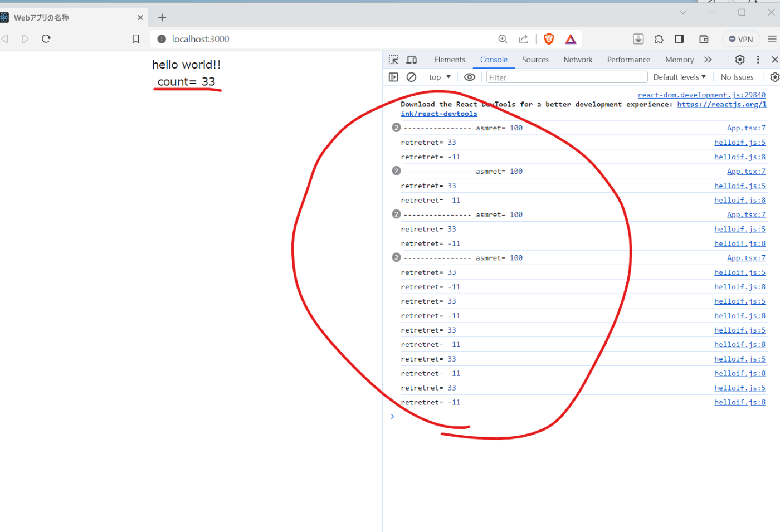The image size is (780, 532).
Task: Open the 'Default levels' dropdown
Action: [680, 77]
